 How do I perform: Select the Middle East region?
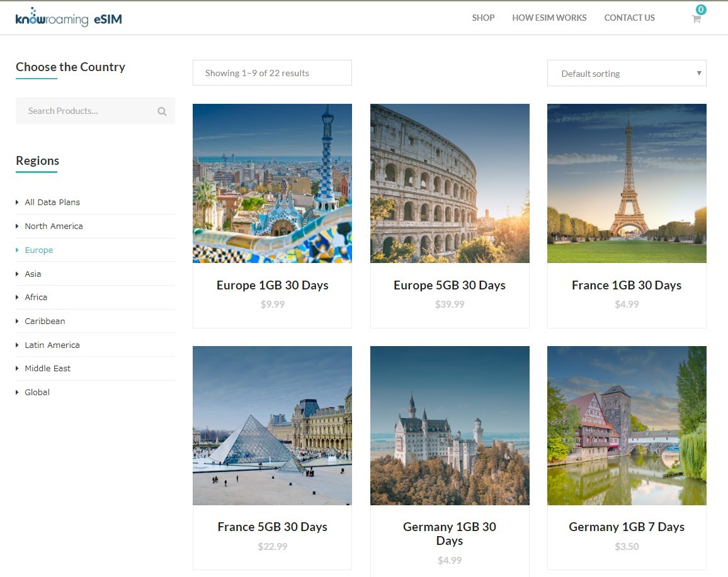click(x=47, y=368)
